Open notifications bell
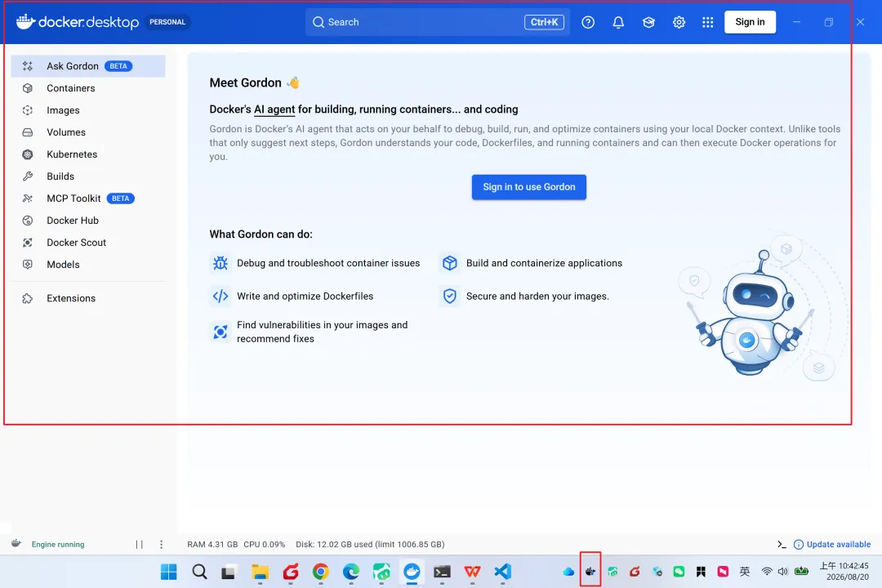 (618, 22)
